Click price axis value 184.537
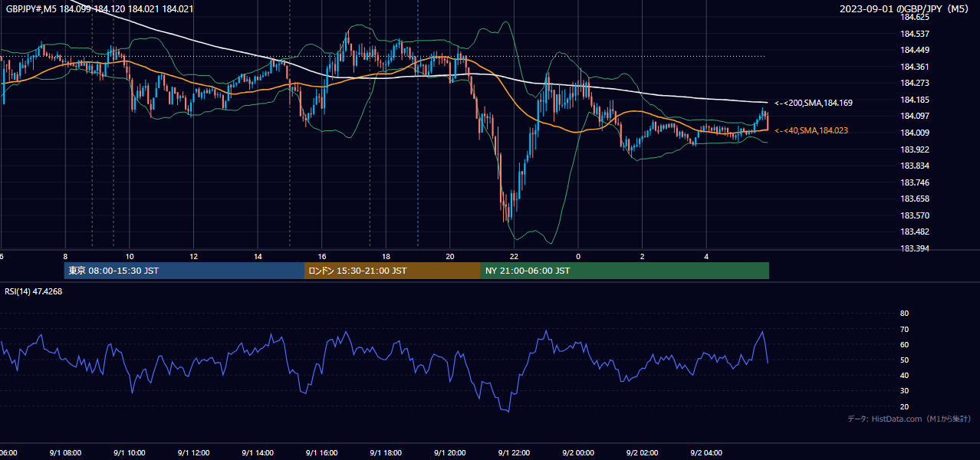 914,34
